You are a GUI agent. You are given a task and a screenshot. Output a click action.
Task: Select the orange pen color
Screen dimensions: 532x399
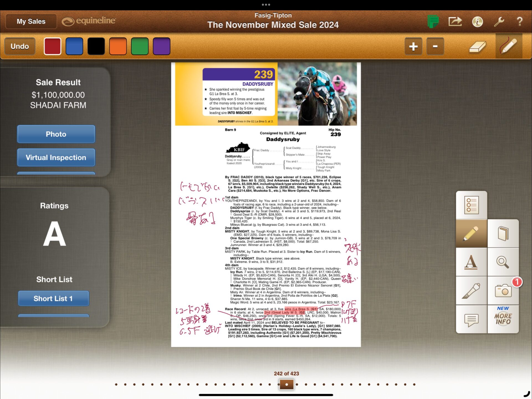point(118,46)
